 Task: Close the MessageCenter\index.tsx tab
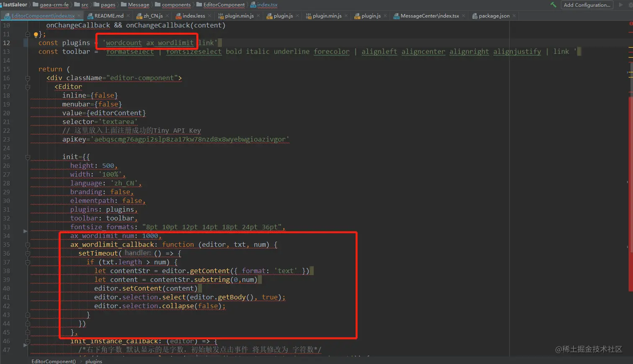[x=463, y=16]
